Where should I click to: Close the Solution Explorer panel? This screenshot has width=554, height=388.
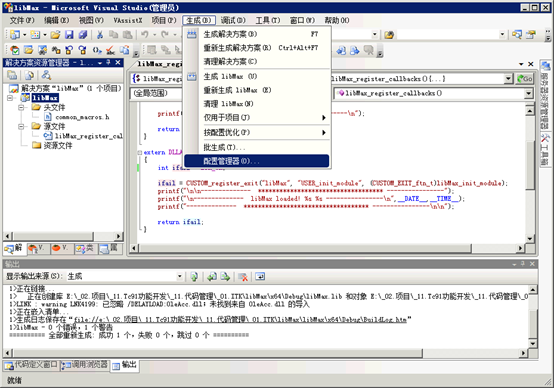(x=118, y=63)
